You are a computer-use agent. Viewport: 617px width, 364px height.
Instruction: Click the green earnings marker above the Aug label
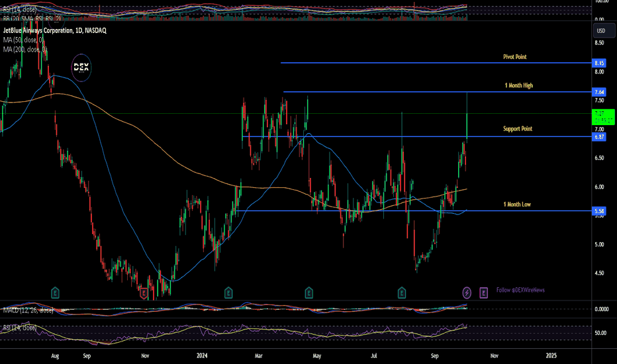click(x=55, y=293)
